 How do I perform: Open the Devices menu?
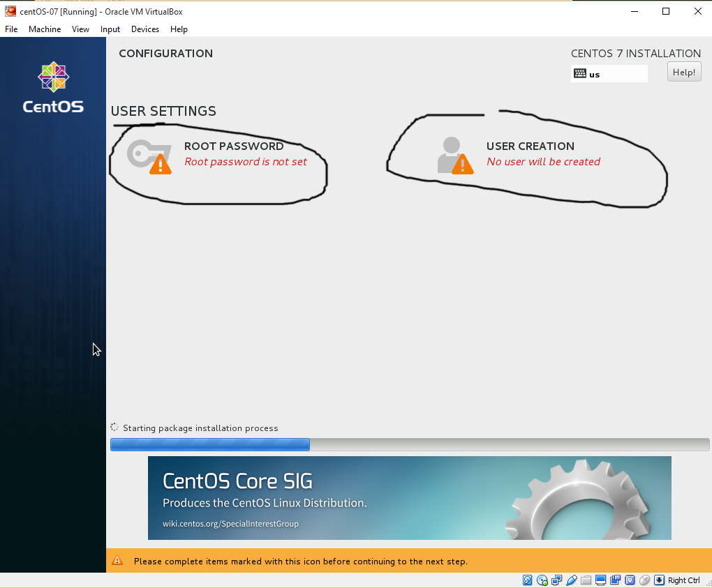click(x=145, y=29)
